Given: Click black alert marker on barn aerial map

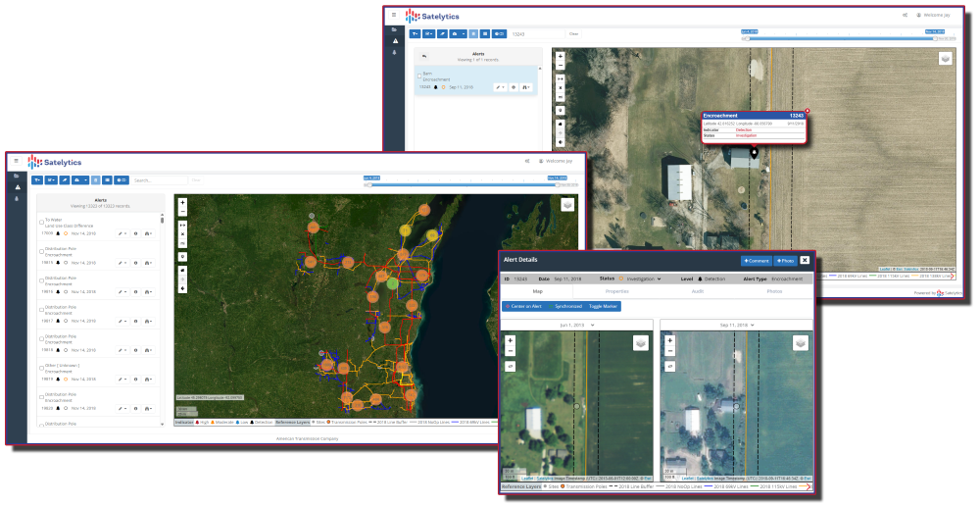Looking at the screenshot, I should [754, 152].
